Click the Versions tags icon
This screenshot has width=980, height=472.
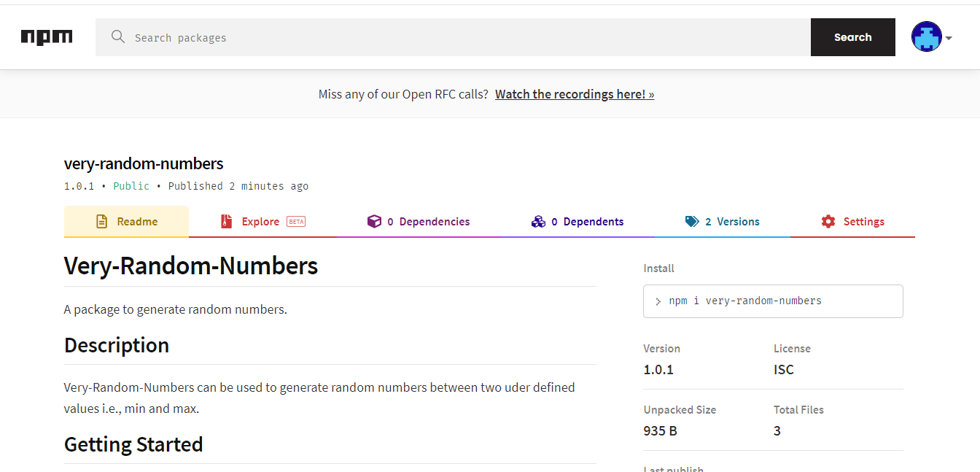[692, 222]
